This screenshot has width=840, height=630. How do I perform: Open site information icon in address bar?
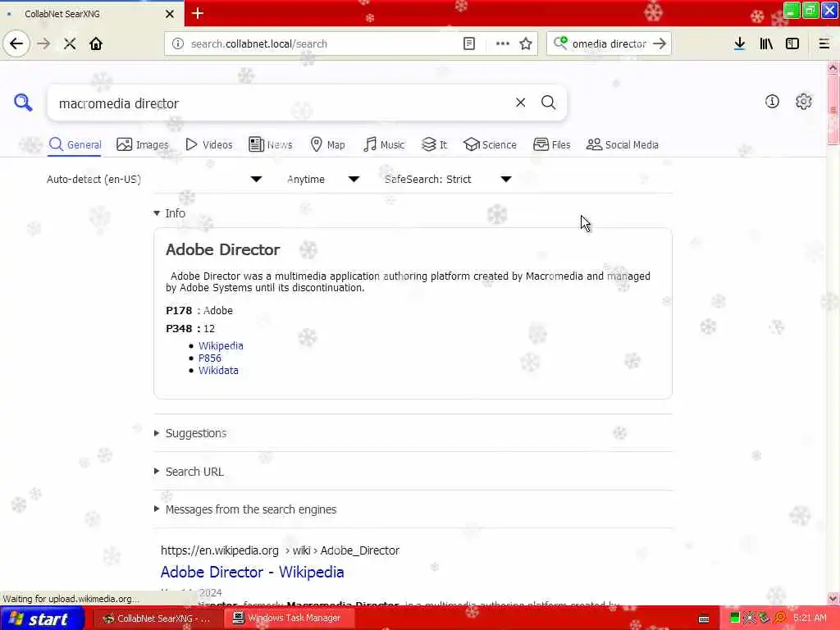[x=177, y=43]
